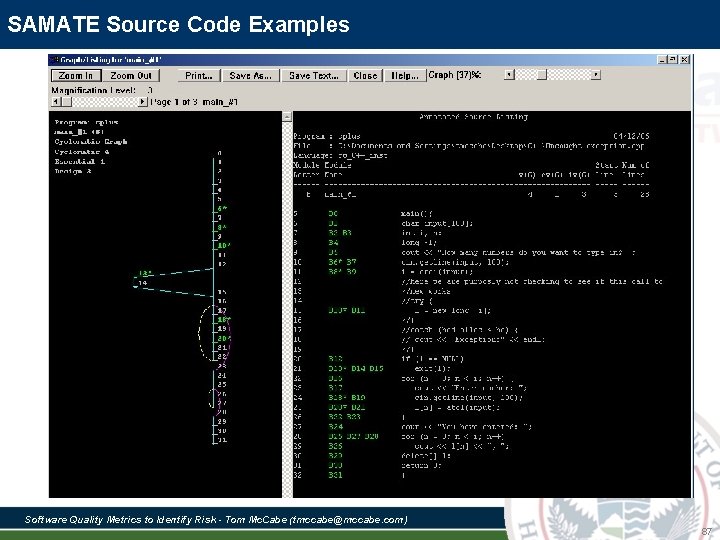This screenshot has width=720, height=540.
Task: Click the title bar application icon
Action: pyautogui.click(x=54, y=60)
